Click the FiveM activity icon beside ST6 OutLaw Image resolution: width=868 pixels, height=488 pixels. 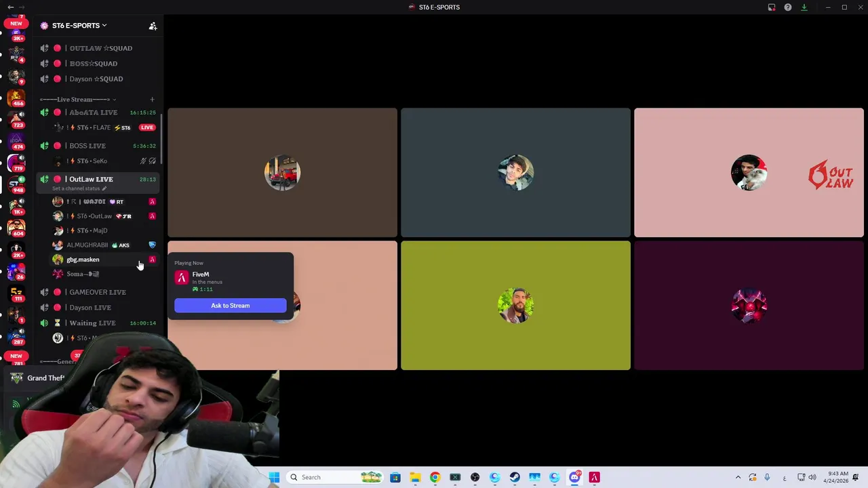pyautogui.click(x=152, y=216)
